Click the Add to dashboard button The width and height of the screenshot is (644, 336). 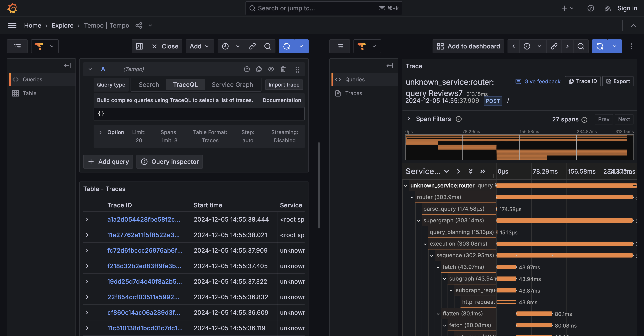click(x=468, y=46)
